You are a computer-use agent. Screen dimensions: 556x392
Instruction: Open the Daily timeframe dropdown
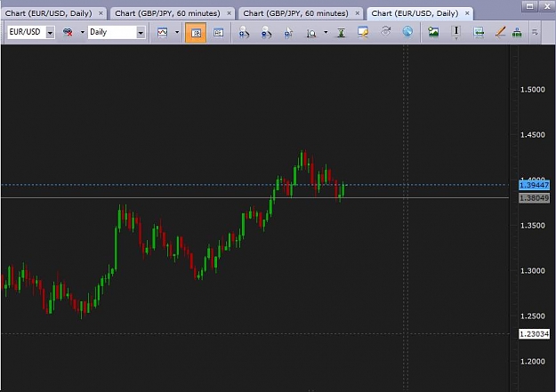141,33
